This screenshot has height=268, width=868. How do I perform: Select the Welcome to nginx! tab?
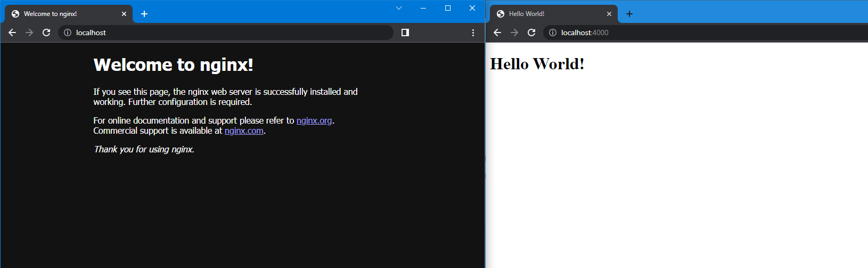tap(69, 14)
